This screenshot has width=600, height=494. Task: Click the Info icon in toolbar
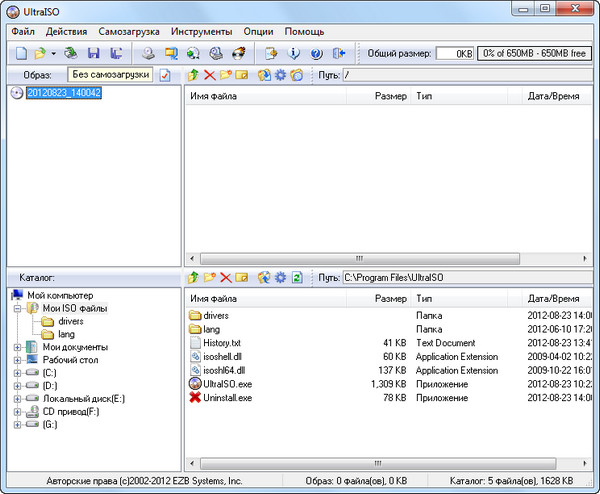(295, 53)
